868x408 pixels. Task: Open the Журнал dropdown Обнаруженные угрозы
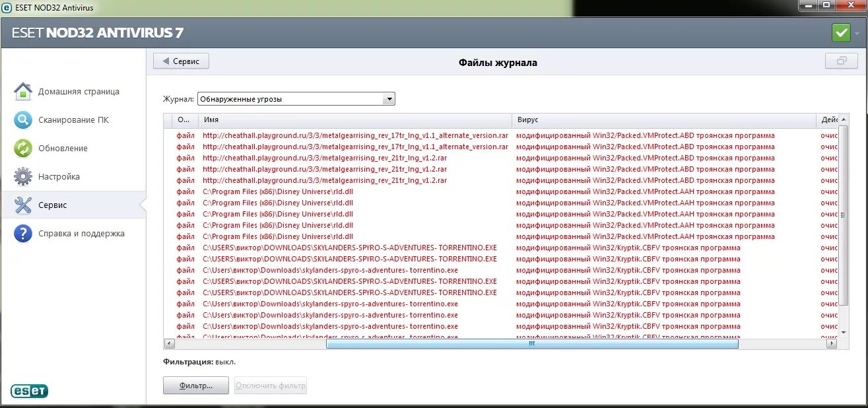pos(296,99)
